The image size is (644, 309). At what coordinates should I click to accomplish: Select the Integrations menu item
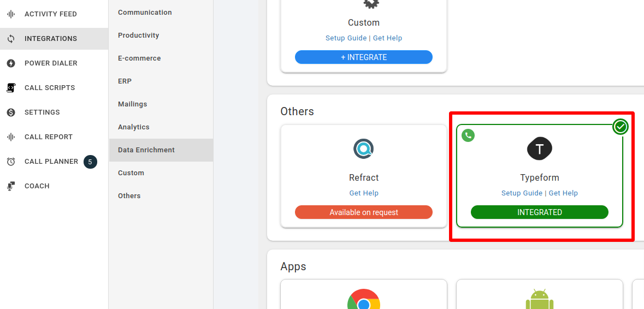click(x=54, y=39)
